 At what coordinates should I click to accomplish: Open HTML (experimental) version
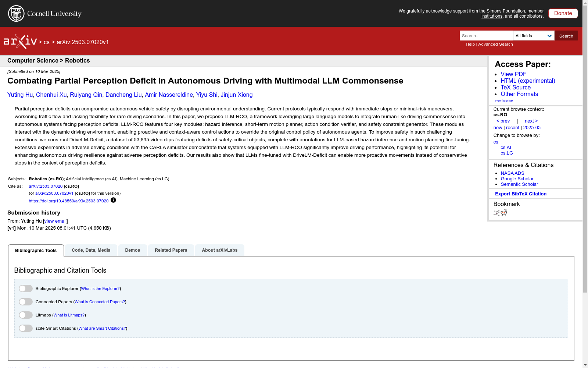pos(528,81)
